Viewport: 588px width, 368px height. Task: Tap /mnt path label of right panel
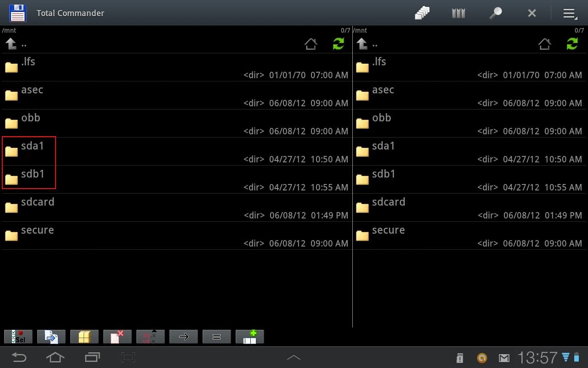coord(360,30)
